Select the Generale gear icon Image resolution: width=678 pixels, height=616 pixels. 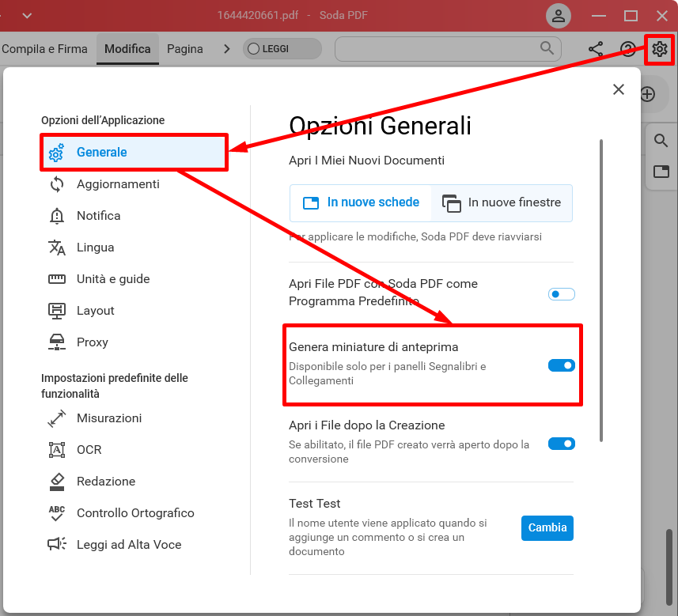coord(56,153)
